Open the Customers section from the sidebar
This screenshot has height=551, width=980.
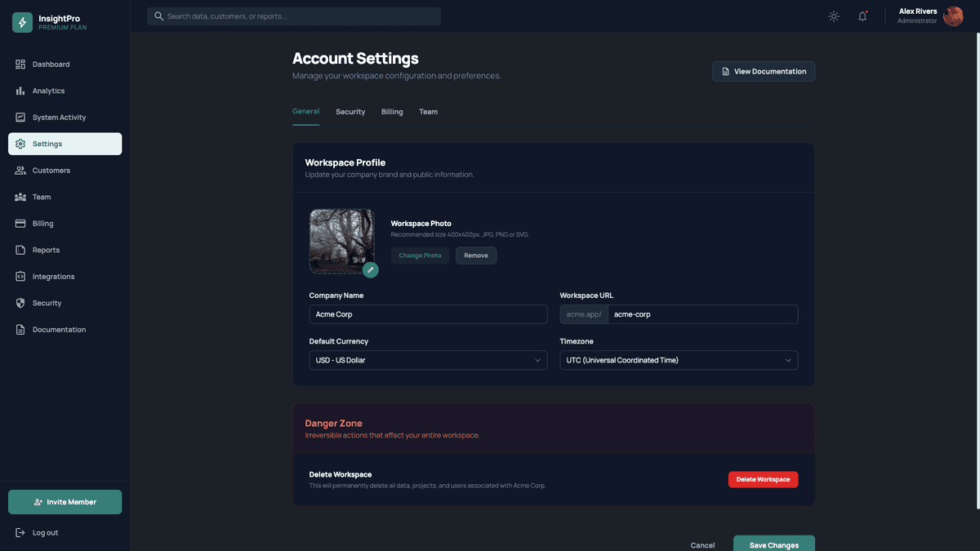tap(19, 170)
